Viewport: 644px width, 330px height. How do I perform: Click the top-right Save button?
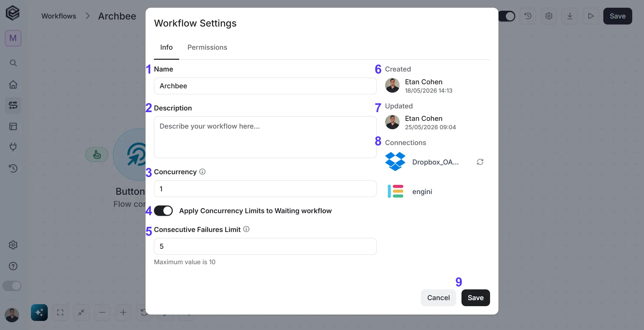[x=617, y=16]
